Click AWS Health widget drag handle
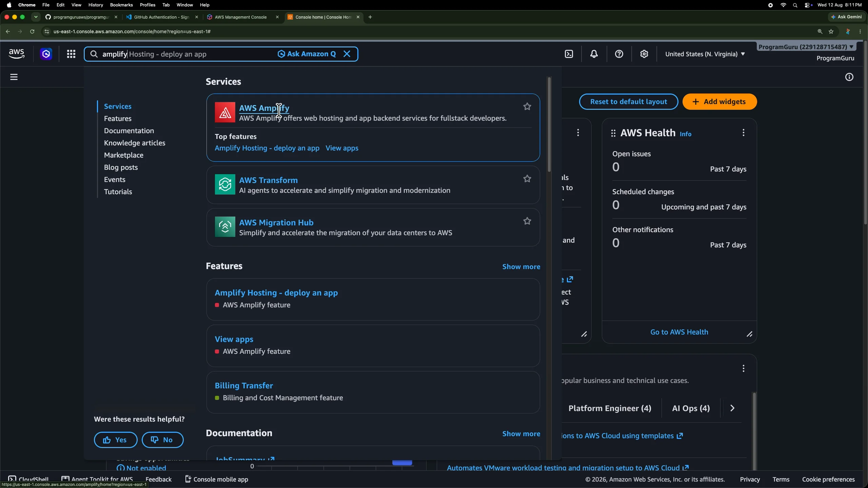This screenshot has width=868, height=488. pos(613,133)
